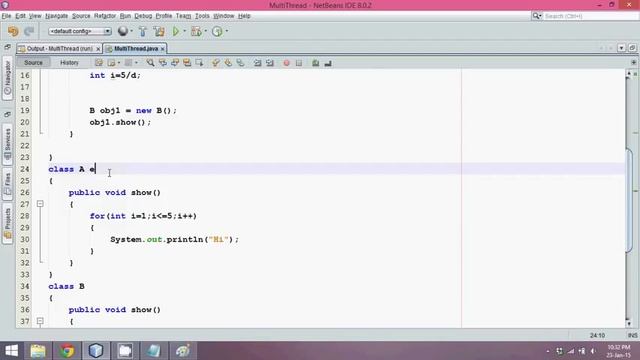Click the scrollbar down arrow in editor
This screenshot has height=360, width=640.
pos(629,323)
